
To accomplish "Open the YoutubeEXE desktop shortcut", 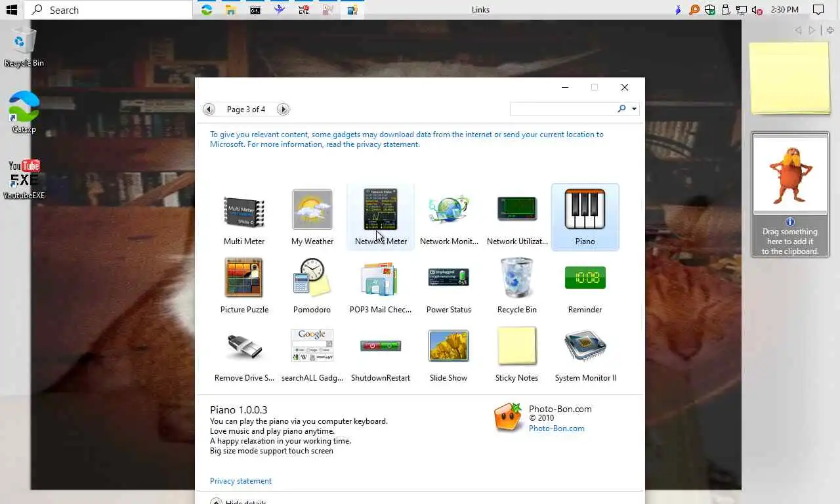I will 24,179.
